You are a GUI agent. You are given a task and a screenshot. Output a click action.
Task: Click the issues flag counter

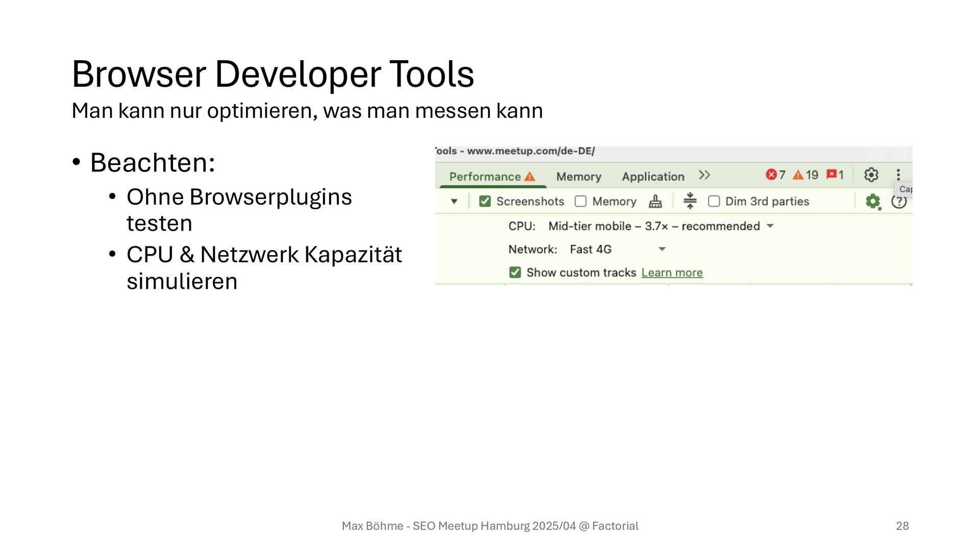(835, 175)
